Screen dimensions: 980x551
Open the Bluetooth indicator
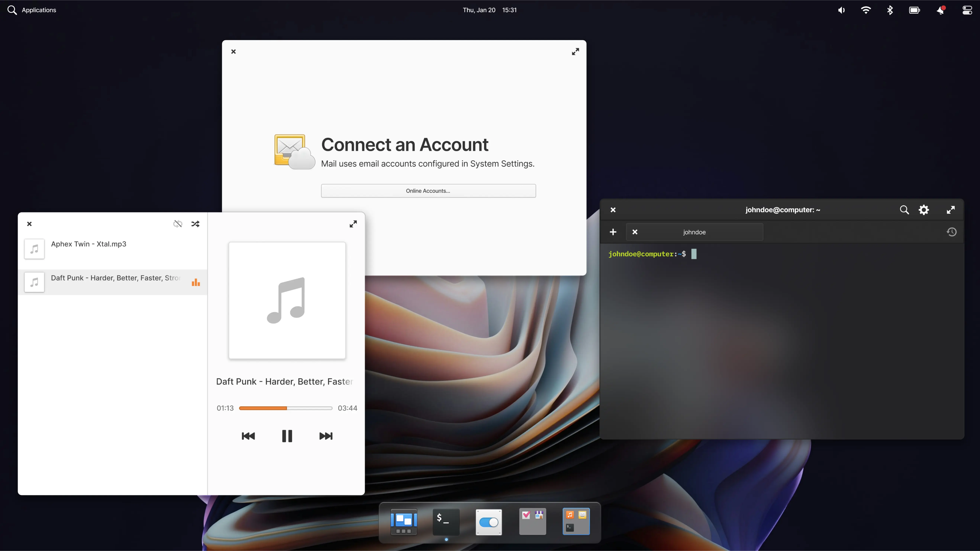click(x=890, y=10)
